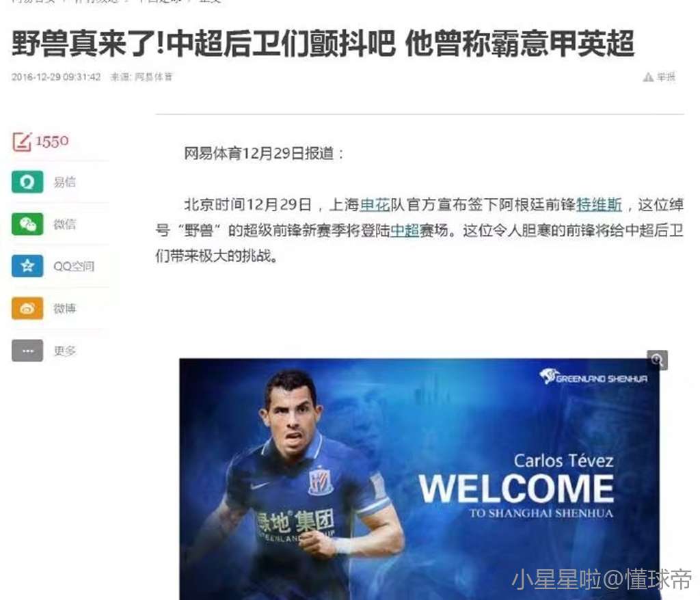Open the gray 更多 ellipsis icon
The width and height of the screenshot is (700, 600).
[27, 351]
